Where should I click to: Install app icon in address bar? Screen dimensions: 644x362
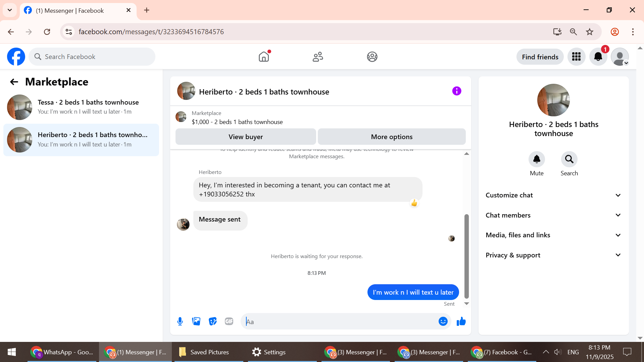click(x=557, y=32)
